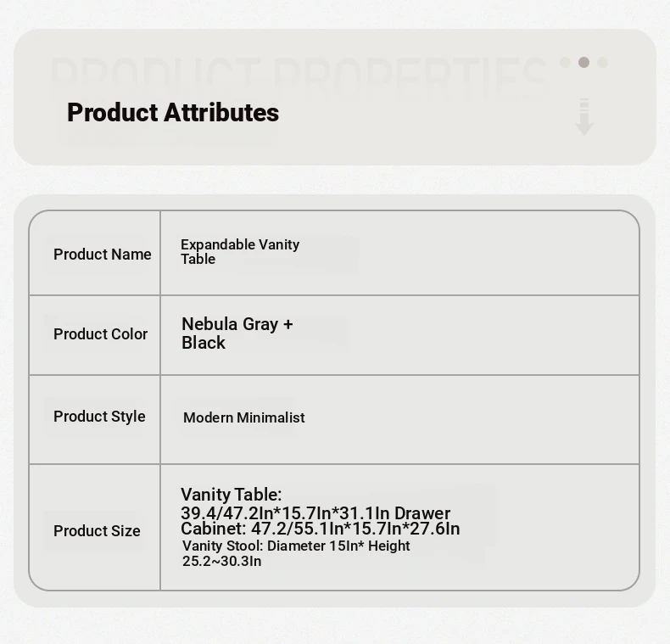This screenshot has height=644, width=670.
Task: Click the 25.2~30.3In height range text
Action: [x=221, y=561]
